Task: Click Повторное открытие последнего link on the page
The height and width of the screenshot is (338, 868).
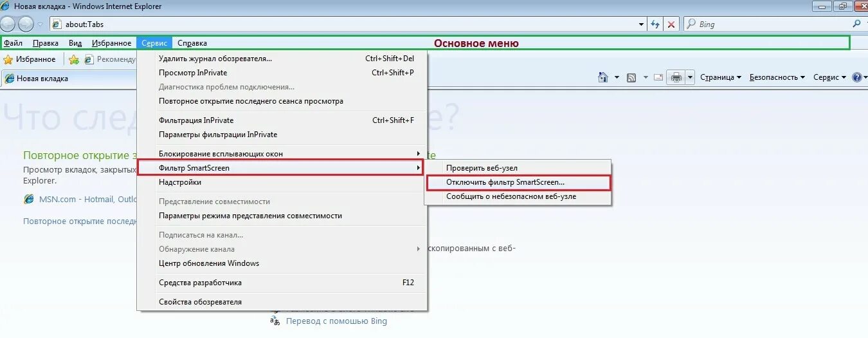Action: coord(80,221)
